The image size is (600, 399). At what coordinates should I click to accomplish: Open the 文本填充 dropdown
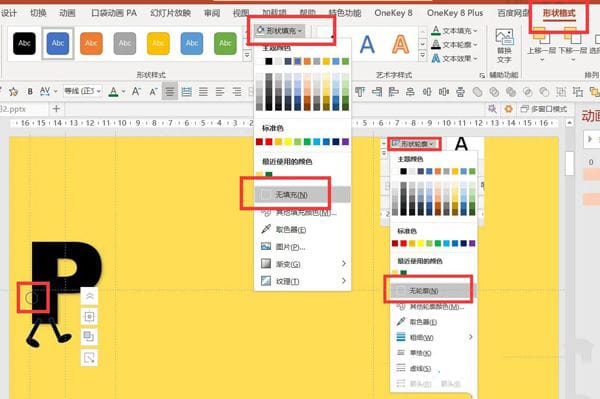(x=455, y=31)
